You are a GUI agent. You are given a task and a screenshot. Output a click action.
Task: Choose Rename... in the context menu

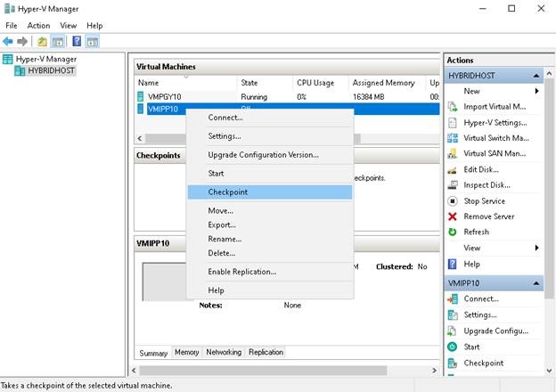270,239
